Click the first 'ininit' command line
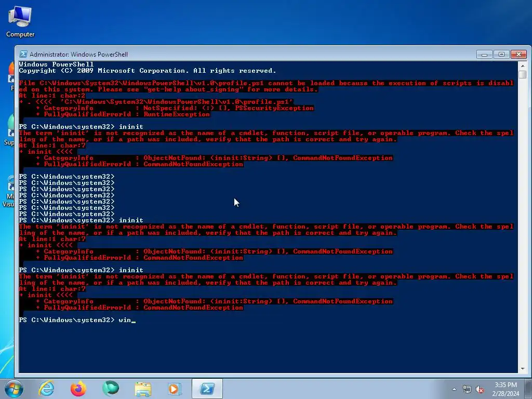This screenshot has height=399, width=532. click(81, 127)
